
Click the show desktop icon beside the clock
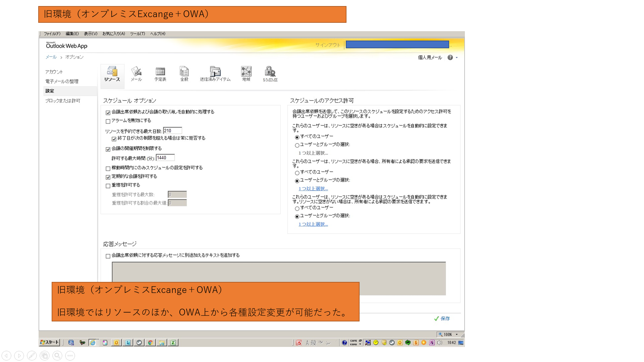pos(461,343)
